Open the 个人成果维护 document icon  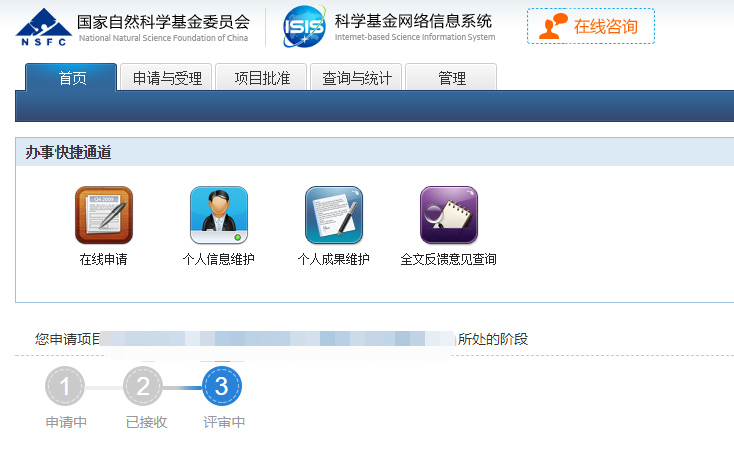coord(333,215)
